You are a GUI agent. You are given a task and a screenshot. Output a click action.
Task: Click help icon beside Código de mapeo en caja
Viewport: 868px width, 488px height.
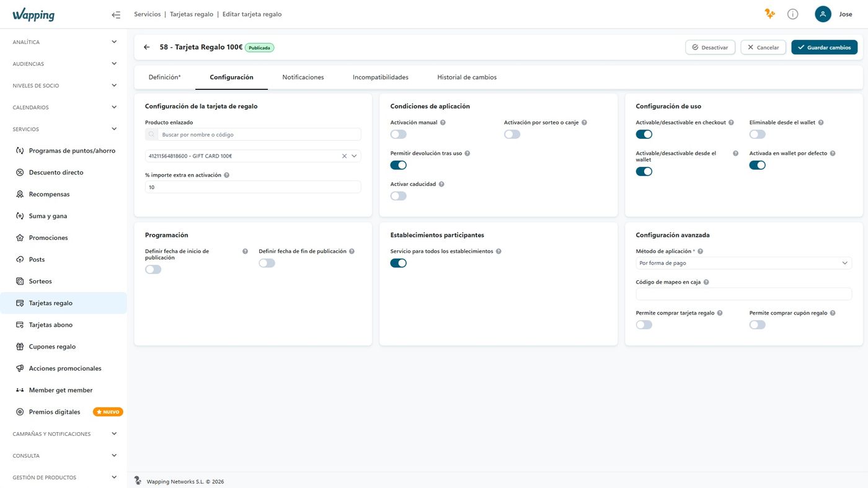tap(706, 282)
